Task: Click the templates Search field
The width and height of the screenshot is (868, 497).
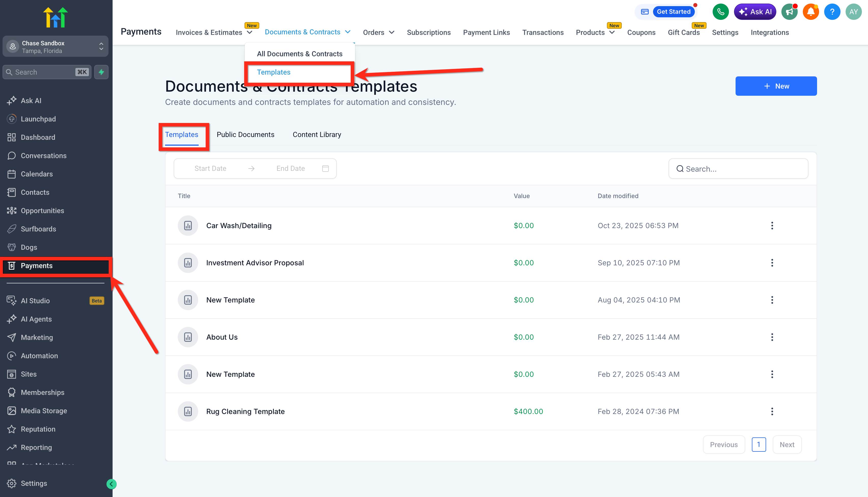Action: pyautogui.click(x=738, y=169)
